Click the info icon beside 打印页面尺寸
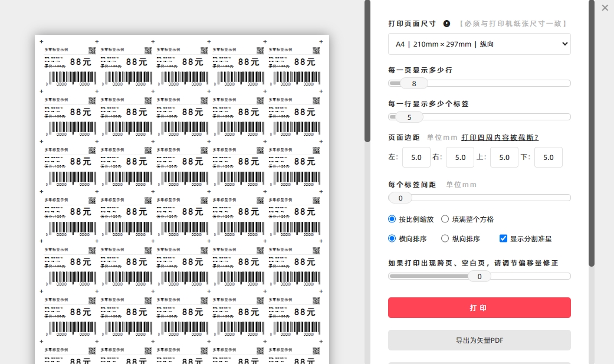This screenshot has height=364, width=614. (x=446, y=24)
